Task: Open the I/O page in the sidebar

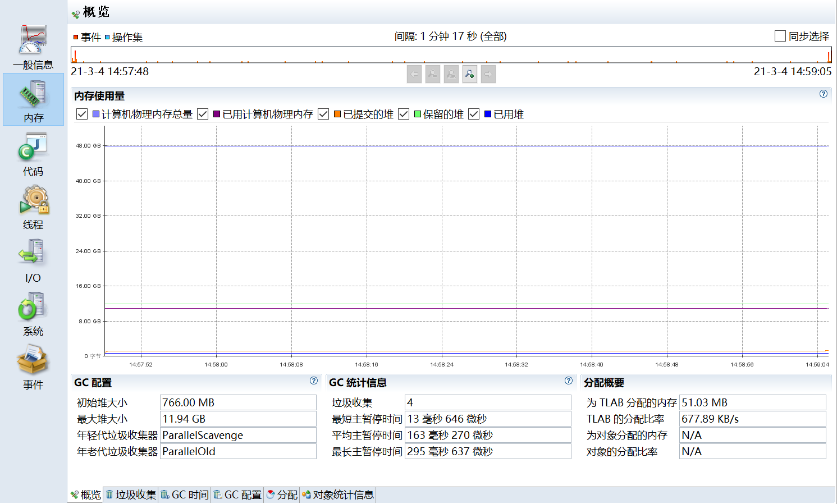Action: point(32,259)
